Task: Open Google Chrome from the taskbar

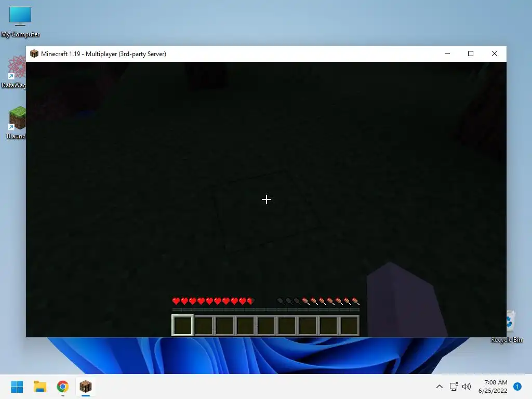Action: click(63, 387)
